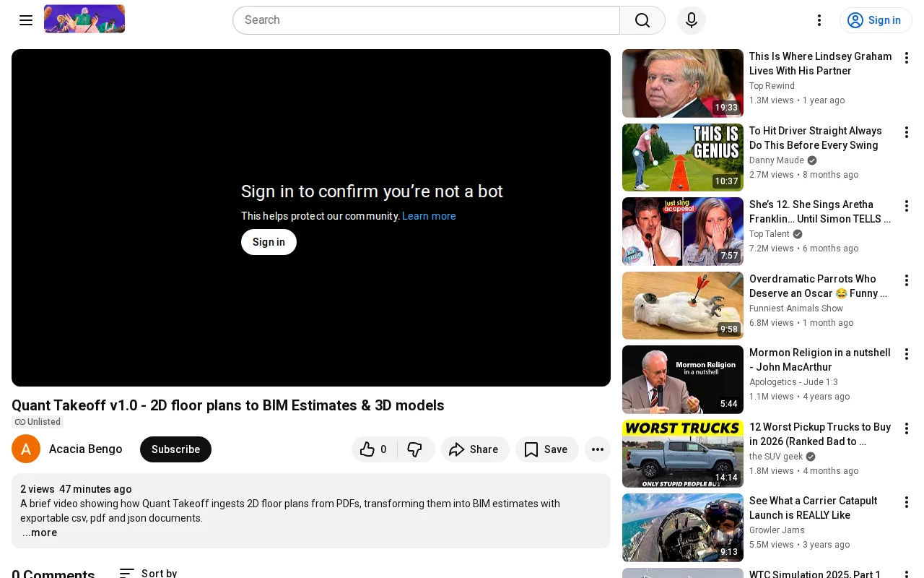924x578 pixels.
Task: Open title 12 Worst Pickup Trucks to Buy
Action: point(820,434)
